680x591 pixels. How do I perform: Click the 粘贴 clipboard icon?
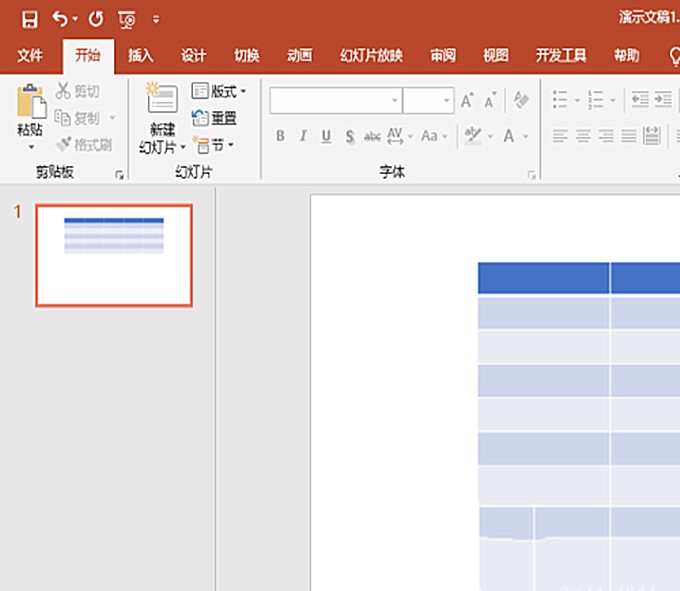click(x=31, y=101)
